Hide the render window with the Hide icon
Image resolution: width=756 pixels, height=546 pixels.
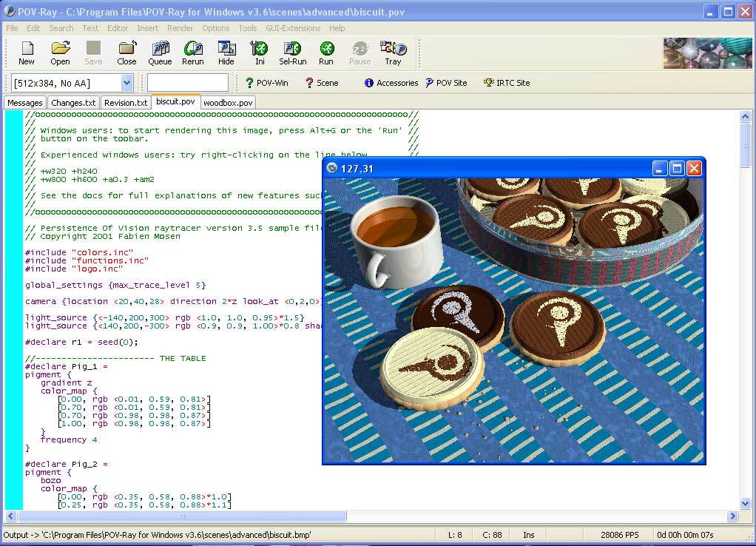[x=226, y=53]
